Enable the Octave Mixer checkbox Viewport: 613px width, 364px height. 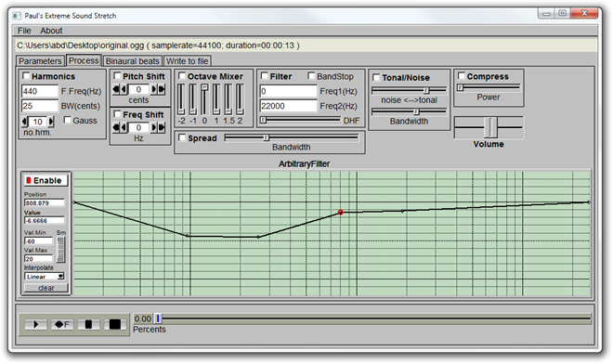pyautogui.click(x=182, y=76)
